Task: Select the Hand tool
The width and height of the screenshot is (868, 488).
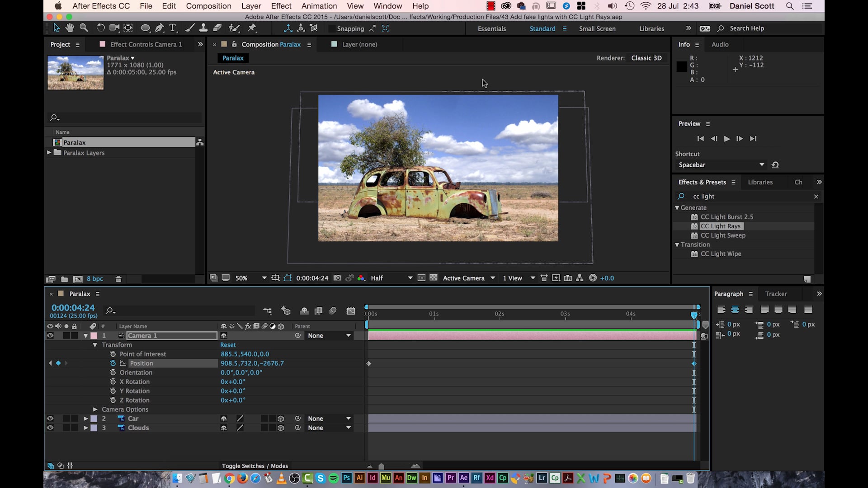Action: (x=70, y=28)
